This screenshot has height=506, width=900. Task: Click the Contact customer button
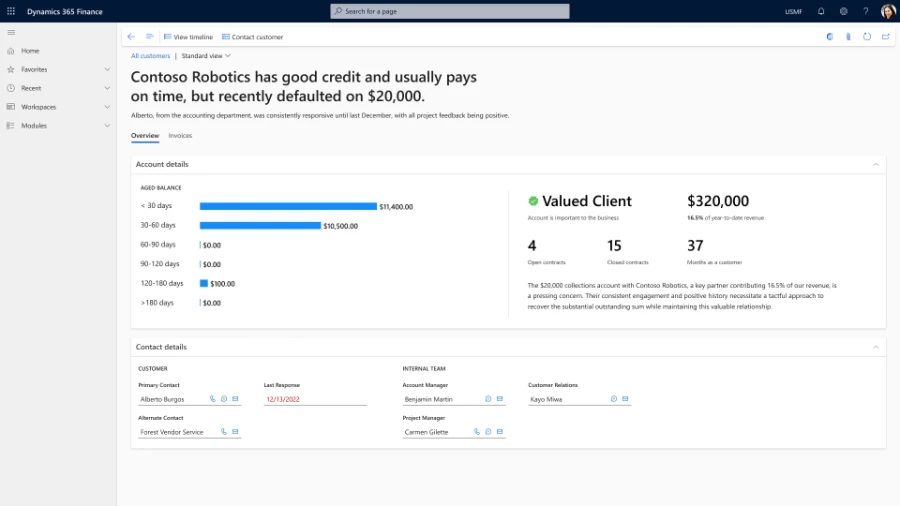coord(252,37)
